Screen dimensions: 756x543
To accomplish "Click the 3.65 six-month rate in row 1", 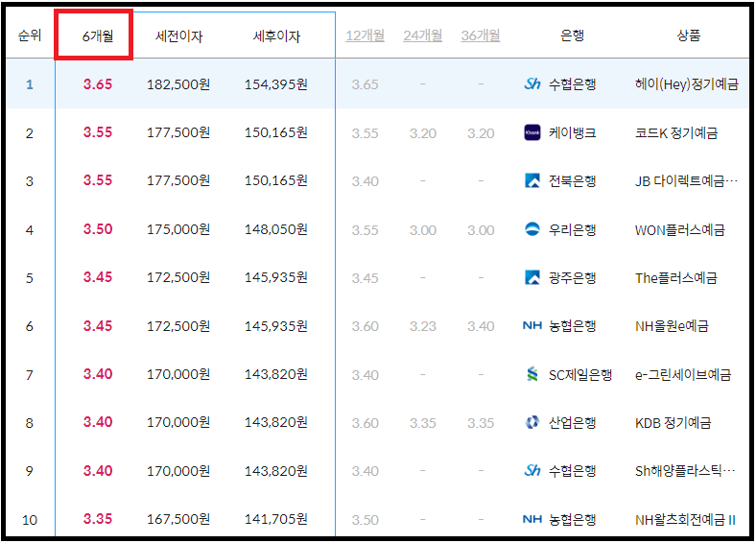I will 98,83.
